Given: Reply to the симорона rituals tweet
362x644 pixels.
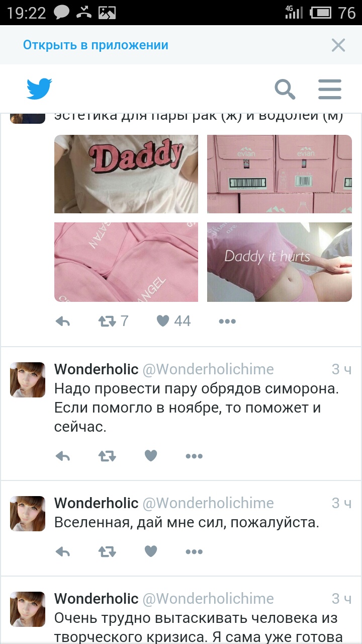Looking at the screenshot, I should coord(62,456).
